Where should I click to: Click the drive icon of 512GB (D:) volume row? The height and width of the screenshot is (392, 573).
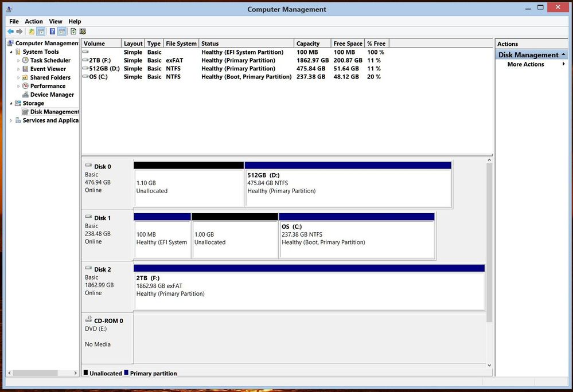coord(85,68)
